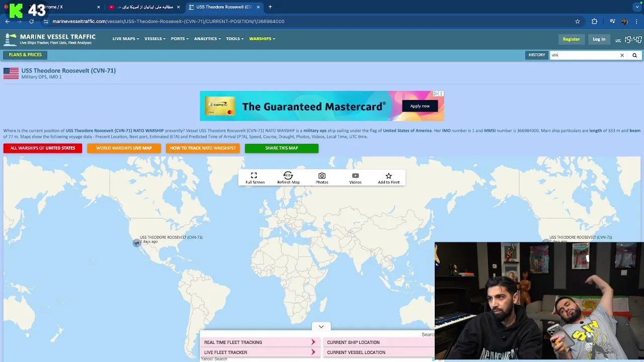Click the Log in button

coord(599,39)
